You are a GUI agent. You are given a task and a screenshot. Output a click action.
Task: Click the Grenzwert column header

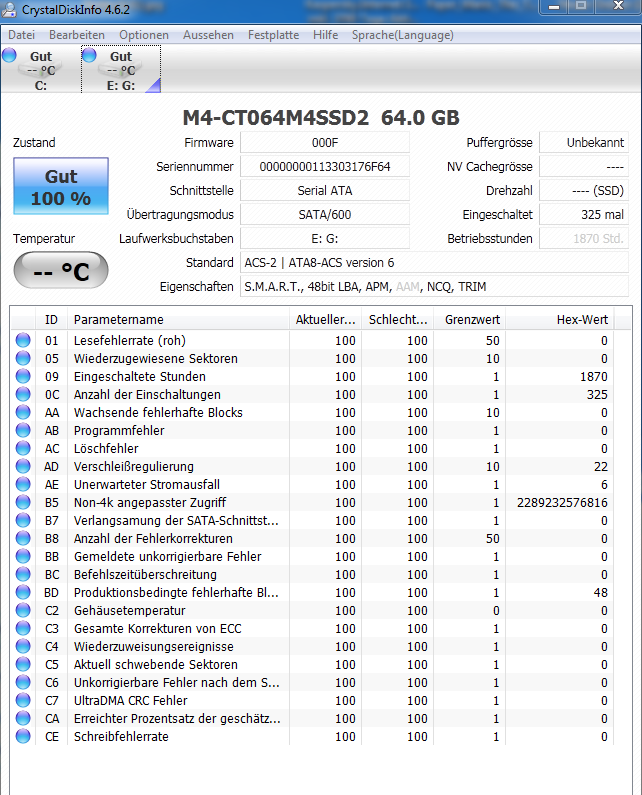[x=470, y=319]
